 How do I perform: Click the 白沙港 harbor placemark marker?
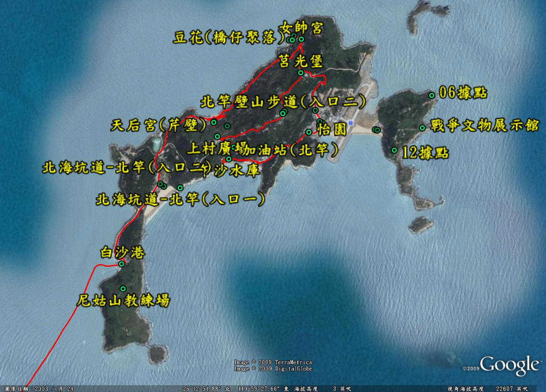point(122,264)
